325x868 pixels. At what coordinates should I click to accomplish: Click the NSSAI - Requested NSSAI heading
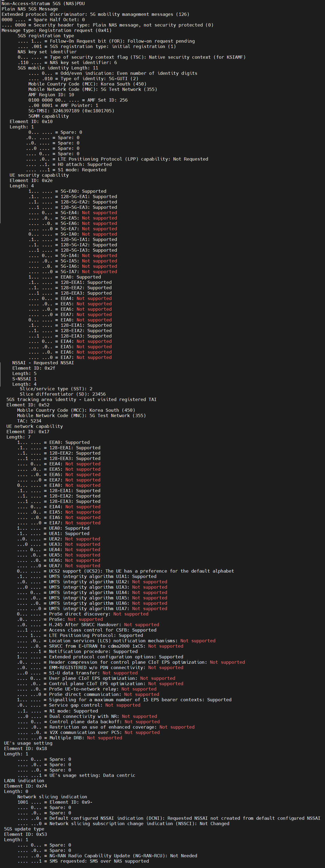point(43,363)
